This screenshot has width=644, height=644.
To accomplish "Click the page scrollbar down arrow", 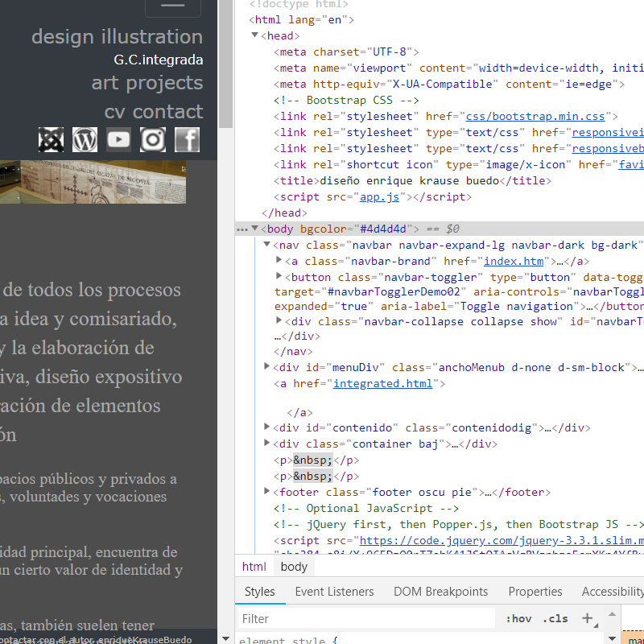I will pos(225,638).
